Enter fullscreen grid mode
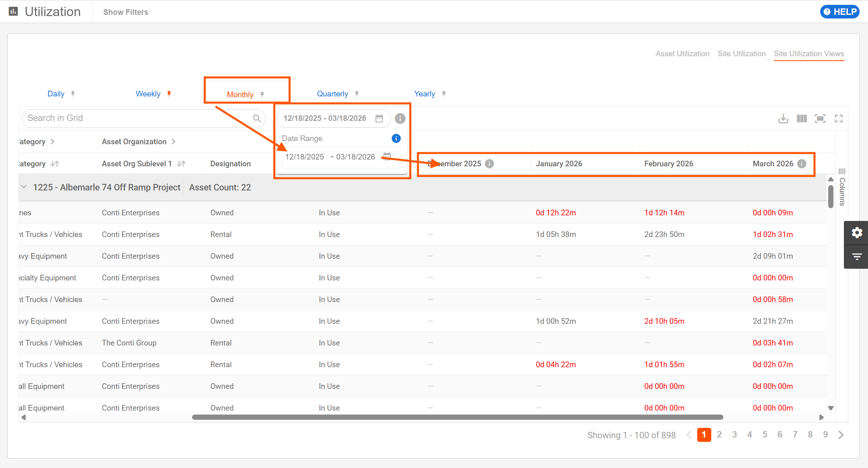868x468 pixels. 839,119
